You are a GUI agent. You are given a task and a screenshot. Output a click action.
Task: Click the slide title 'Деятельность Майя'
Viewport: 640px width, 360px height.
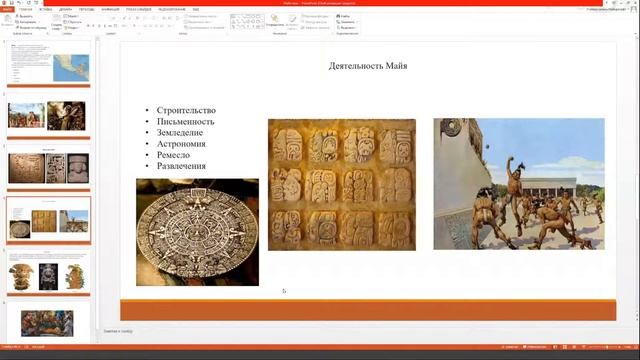tap(368, 66)
